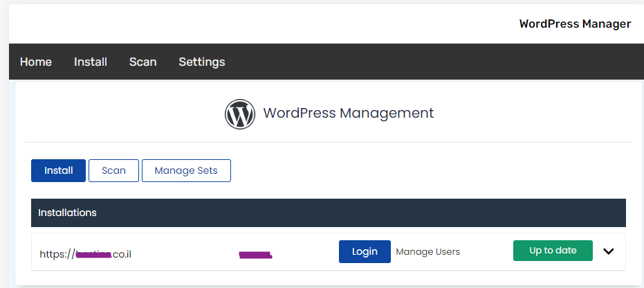Image resolution: width=644 pixels, height=288 pixels.
Task: Open Manage Users link
Action: (428, 251)
